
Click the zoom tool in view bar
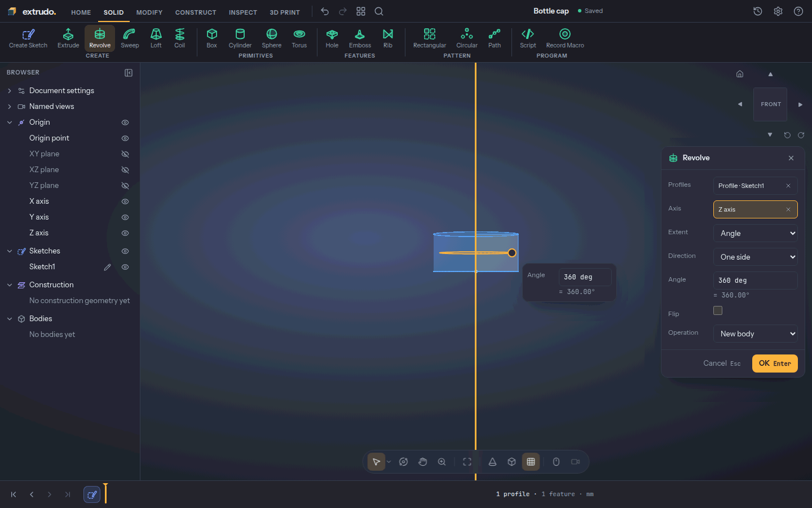click(442, 462)
